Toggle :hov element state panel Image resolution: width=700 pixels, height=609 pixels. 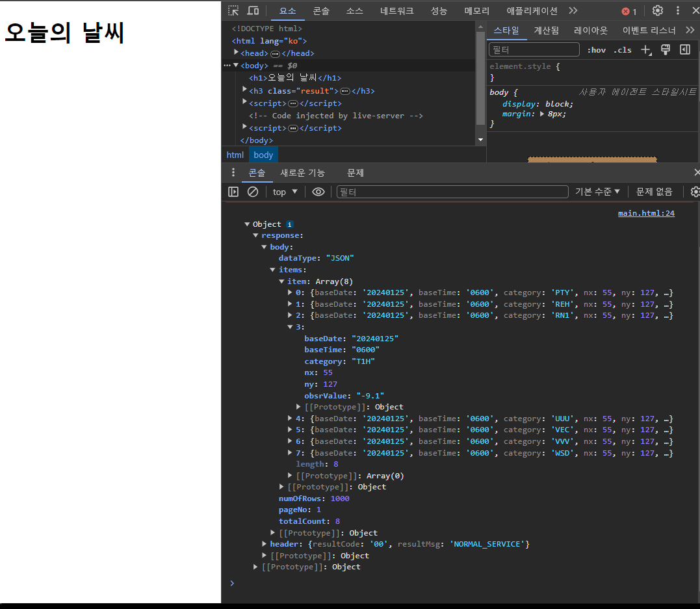coord(596,50)
